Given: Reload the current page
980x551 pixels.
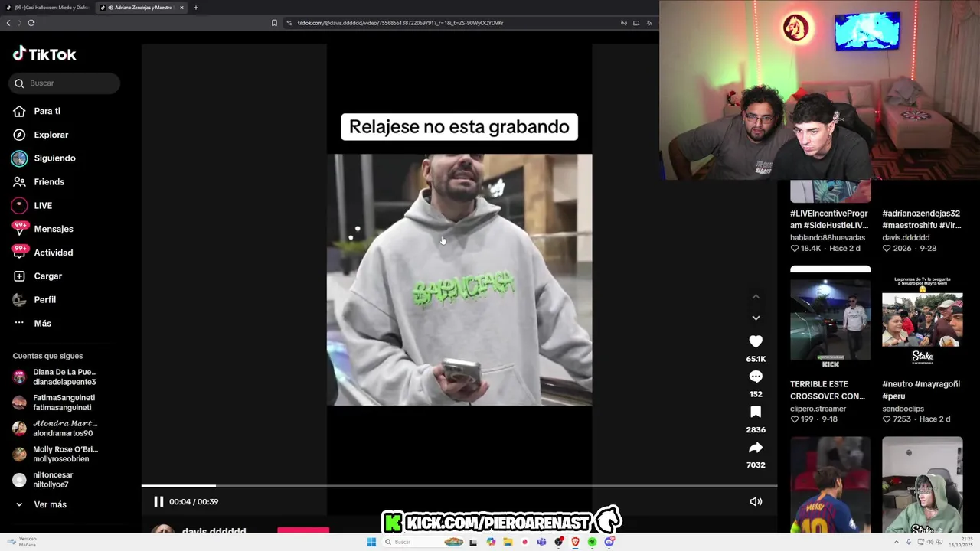Looking at the screenshot, I should coord(31,23).
